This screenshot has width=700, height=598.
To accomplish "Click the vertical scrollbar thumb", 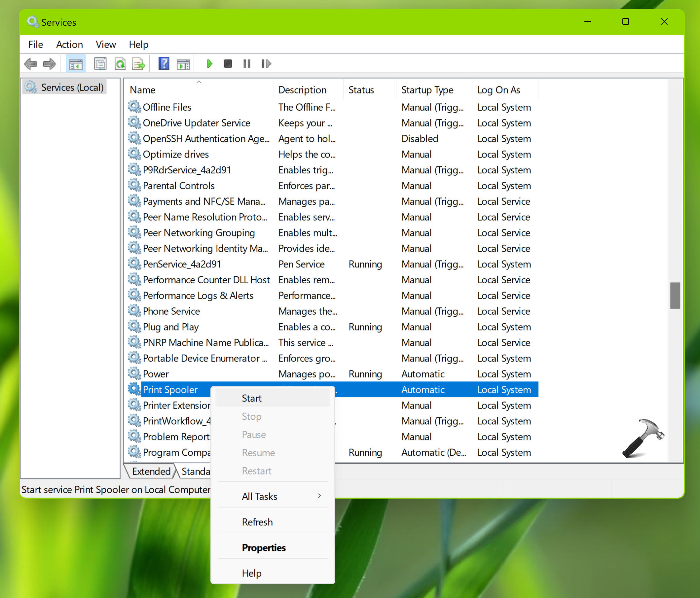I will pyautogui.click(x=675, y=295).
